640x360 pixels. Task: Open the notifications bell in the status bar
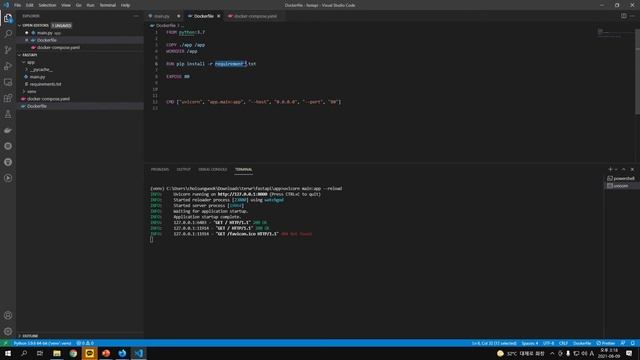coord(633,343)
